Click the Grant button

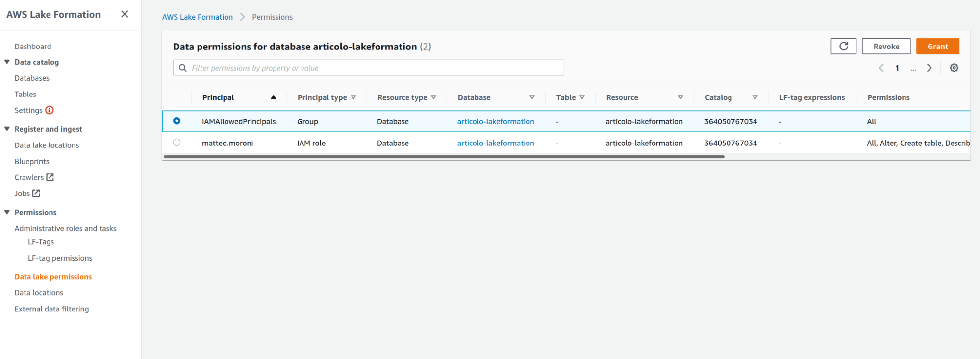pyautogui.click(x=937, y=46)
